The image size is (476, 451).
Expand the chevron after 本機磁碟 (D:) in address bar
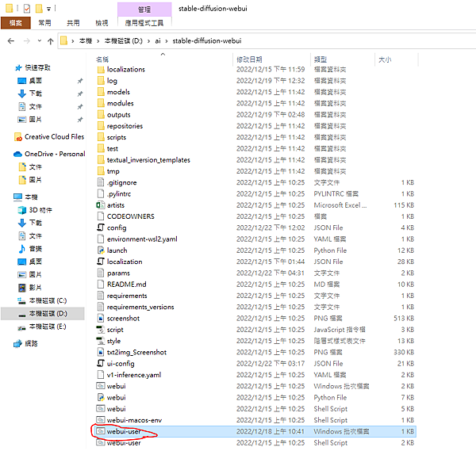(x=148, y=41)
